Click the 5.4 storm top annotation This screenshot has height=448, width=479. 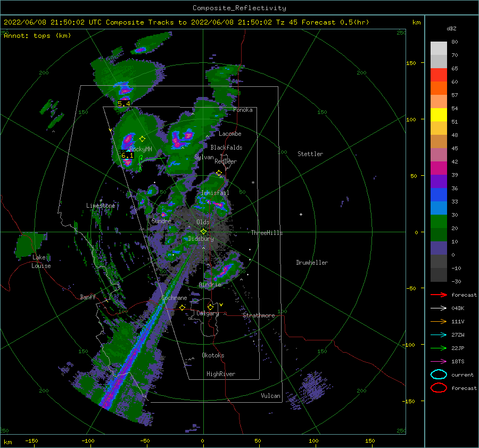[x=123, y=104]
